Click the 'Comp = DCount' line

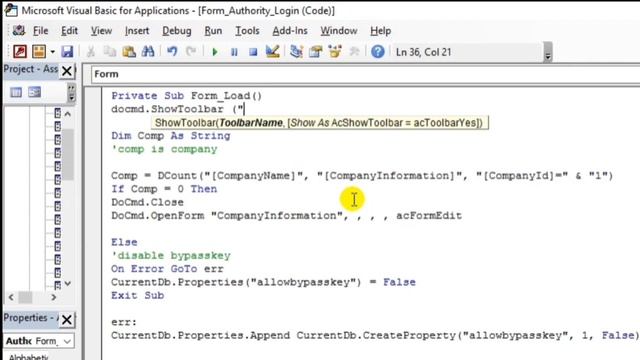click(x=362, y=176)
